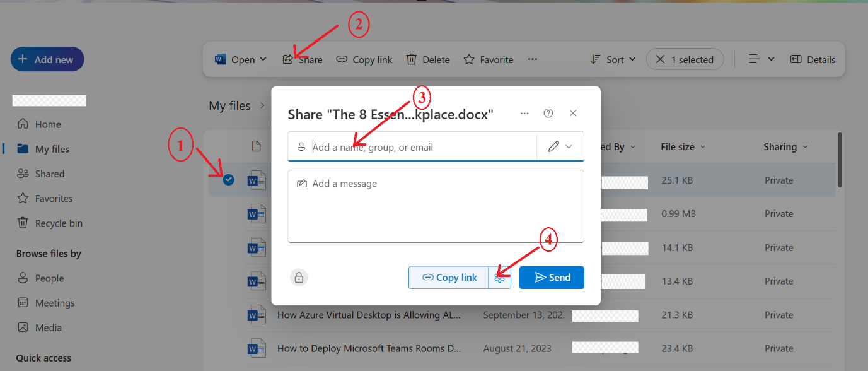Open the Recycle bin from the sidebar

click(24, 223)
